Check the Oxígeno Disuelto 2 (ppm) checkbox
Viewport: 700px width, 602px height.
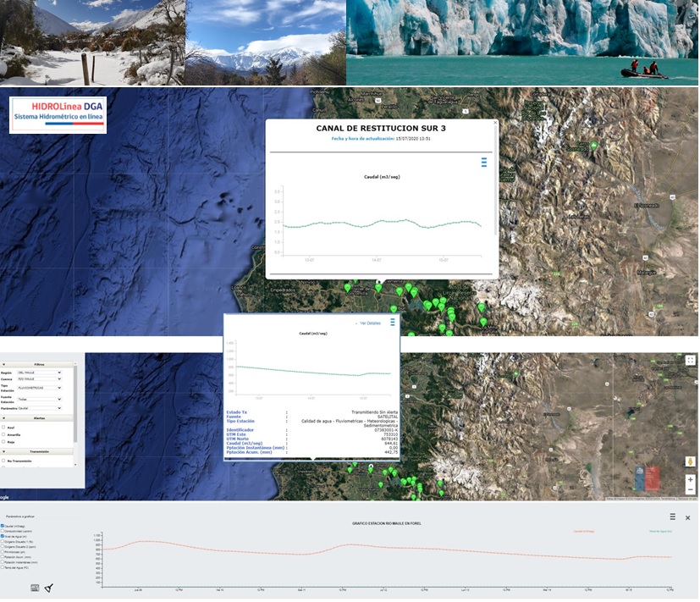tap(3, 546)
